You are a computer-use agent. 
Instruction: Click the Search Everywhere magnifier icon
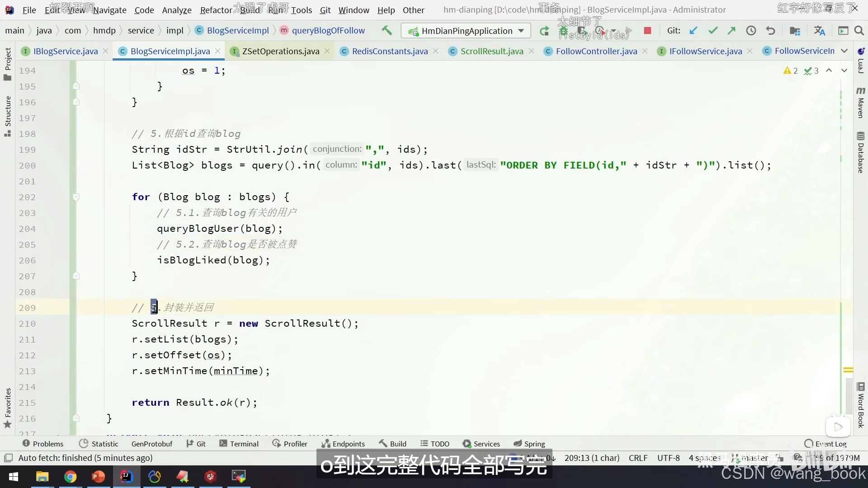[x=859, y=30]
